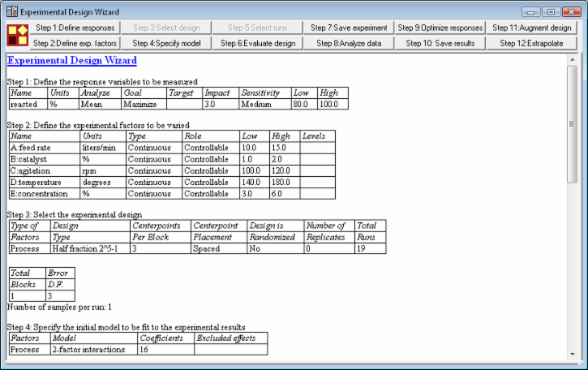The height and width of the screenshot is (370, 588).
Task: Maximize the Experimental Design Wizard window
Action: coord(552,12)
